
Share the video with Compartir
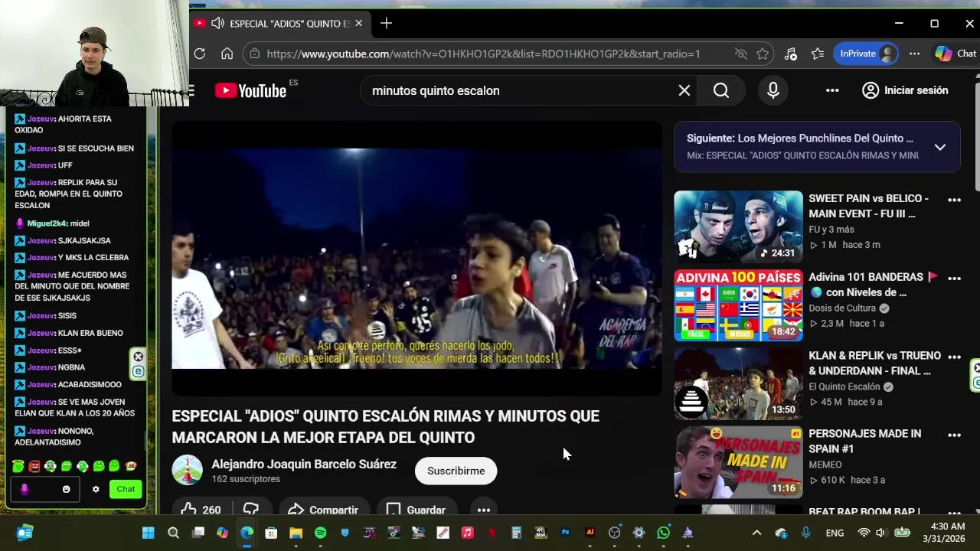click(x=324, y=510)
